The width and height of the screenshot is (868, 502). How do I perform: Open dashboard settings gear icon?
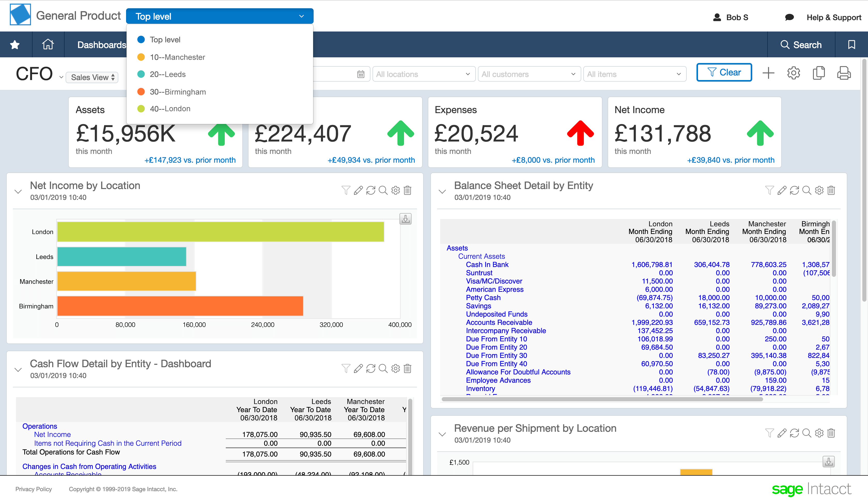point(793,73)
